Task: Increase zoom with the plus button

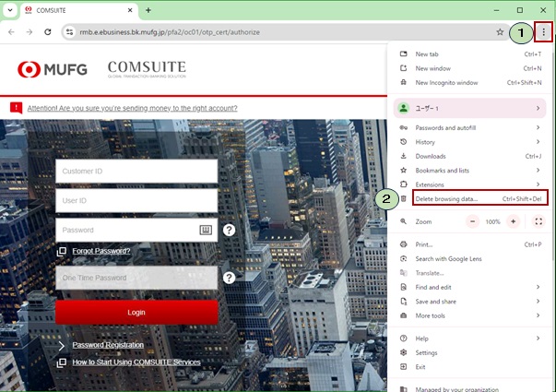Action: 513,221
